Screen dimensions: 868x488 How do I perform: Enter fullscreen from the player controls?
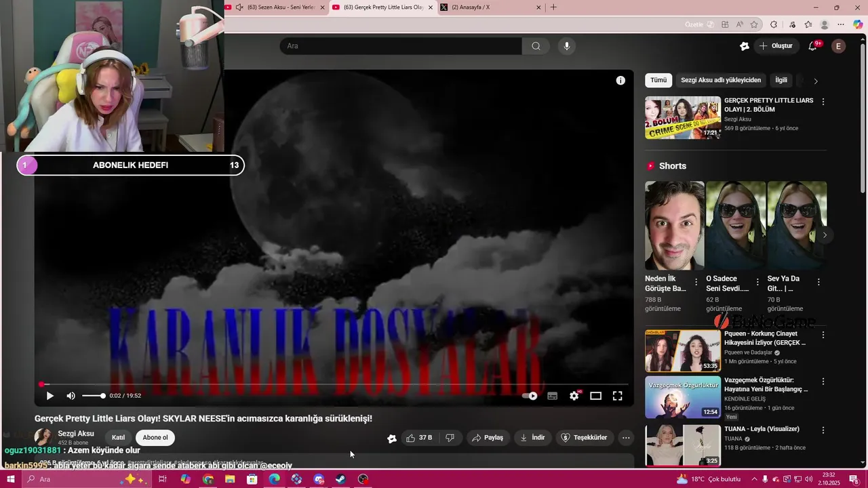click(618, 396)
